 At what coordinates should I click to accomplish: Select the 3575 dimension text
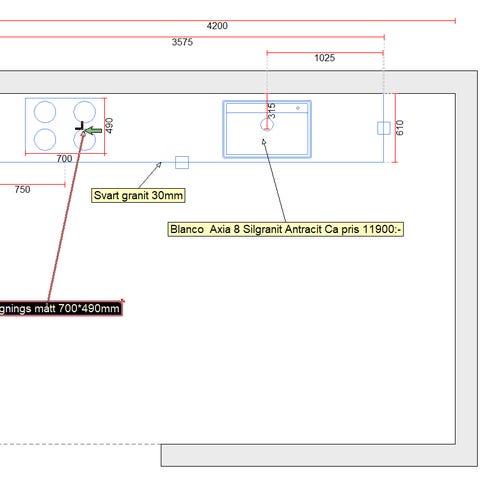182,42
